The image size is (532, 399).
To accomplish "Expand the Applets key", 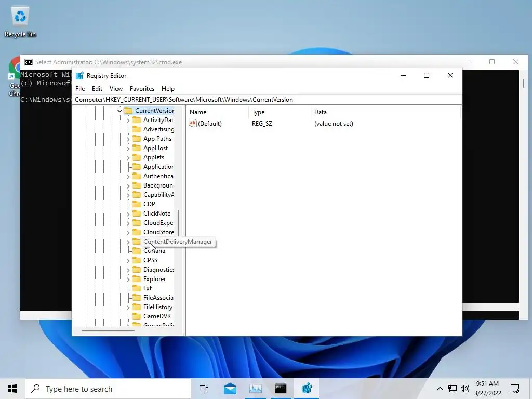I will pos(128,157).
